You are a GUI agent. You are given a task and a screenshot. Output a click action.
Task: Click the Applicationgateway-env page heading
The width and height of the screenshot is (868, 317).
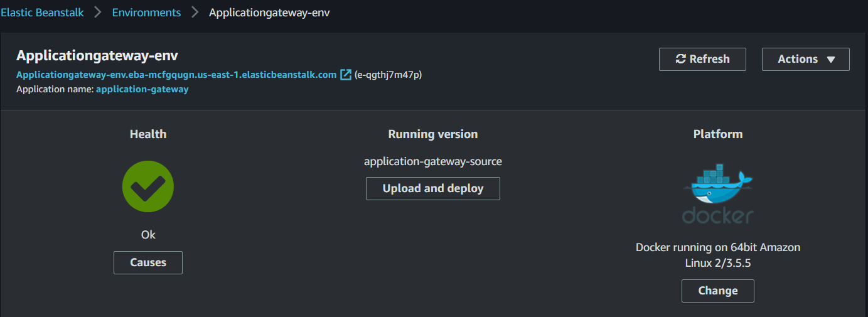point(97,55)
